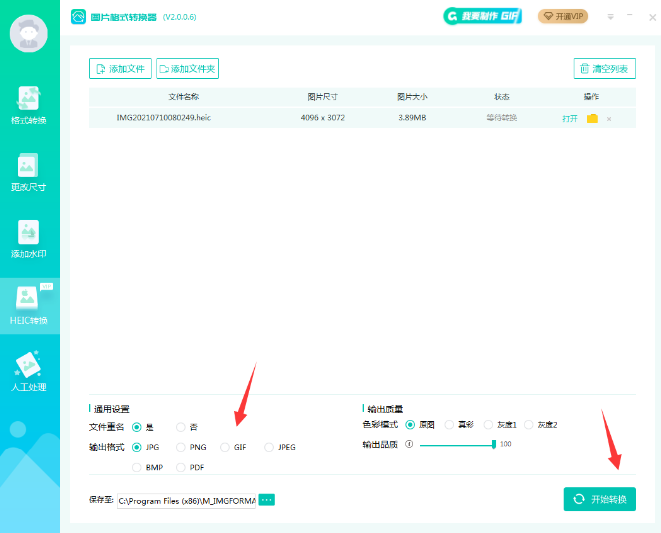Select 真彩 color mode
Viewport: 661px width, 533px height.
[449, 425]
